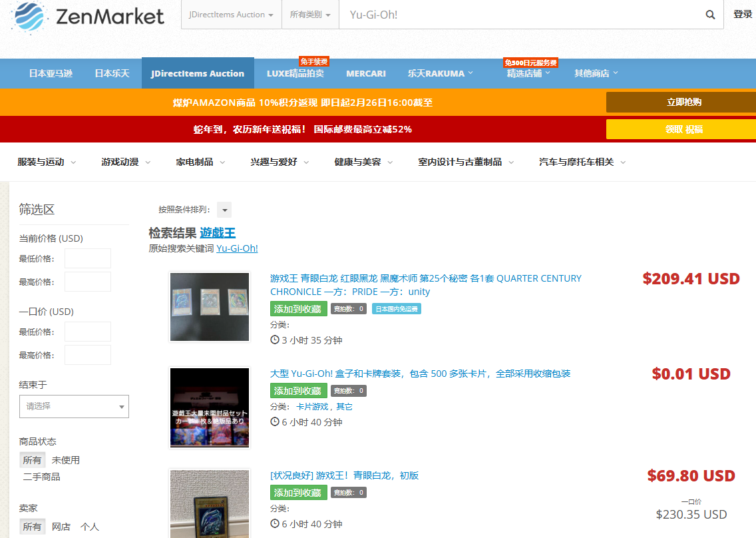
Task: Open the 日本乐天 tab
Action: [x=112, y=73]
